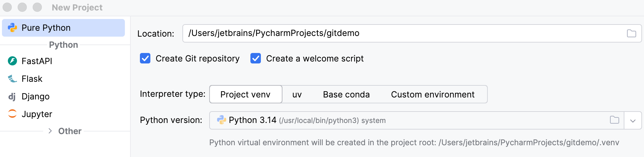
Task: Click the Python logo in version field
Action: (x=222, y=120)
